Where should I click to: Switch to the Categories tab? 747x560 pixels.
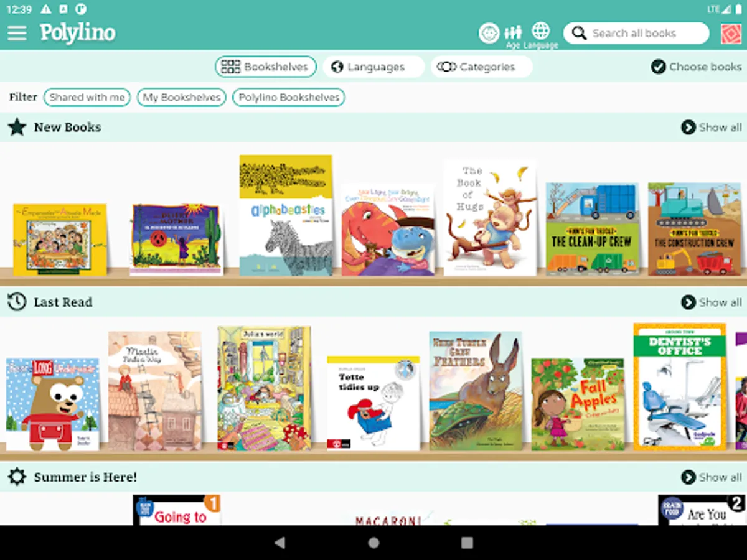click(481, 67)
